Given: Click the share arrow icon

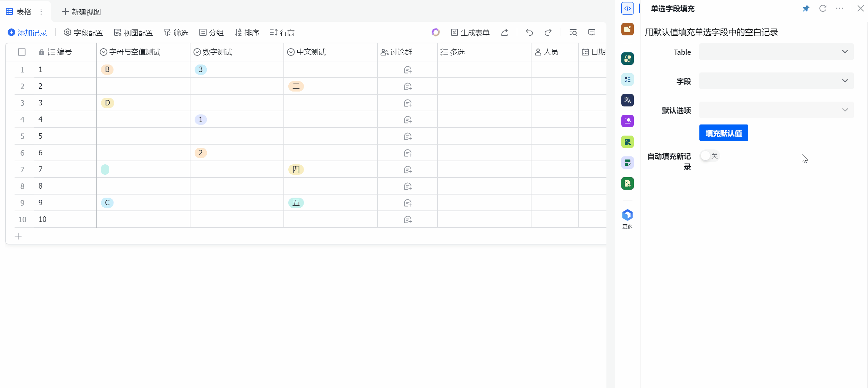Looking at the screenshot, I should click(504, 32).
